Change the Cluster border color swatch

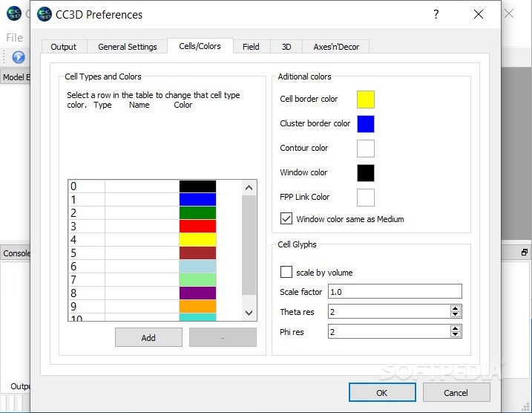pos(365,124)
